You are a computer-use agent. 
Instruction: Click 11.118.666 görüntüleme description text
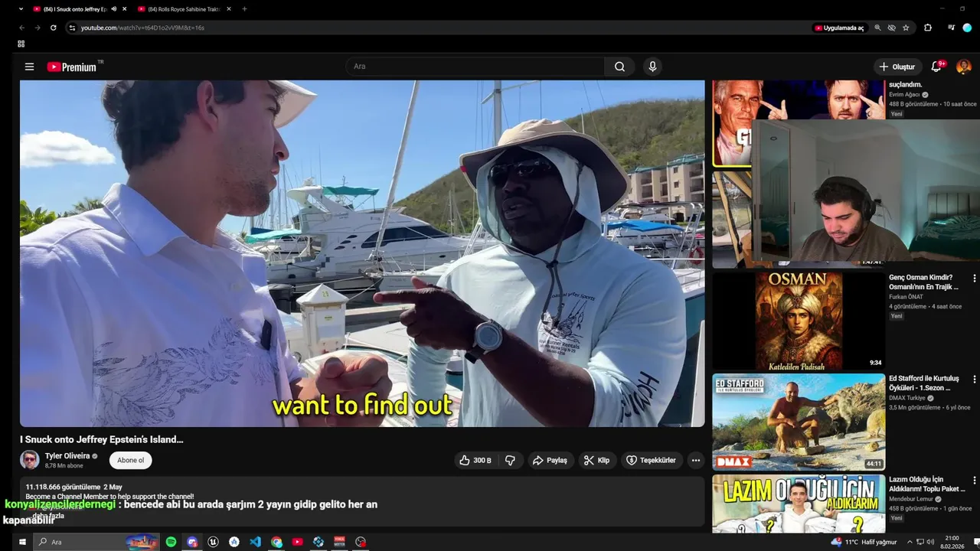(63, 487)
